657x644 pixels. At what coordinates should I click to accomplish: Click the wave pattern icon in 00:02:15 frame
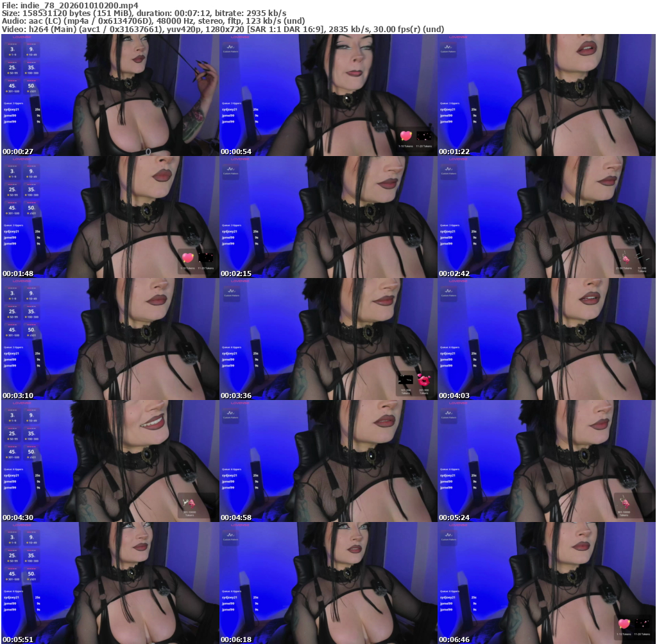(231, 170)
